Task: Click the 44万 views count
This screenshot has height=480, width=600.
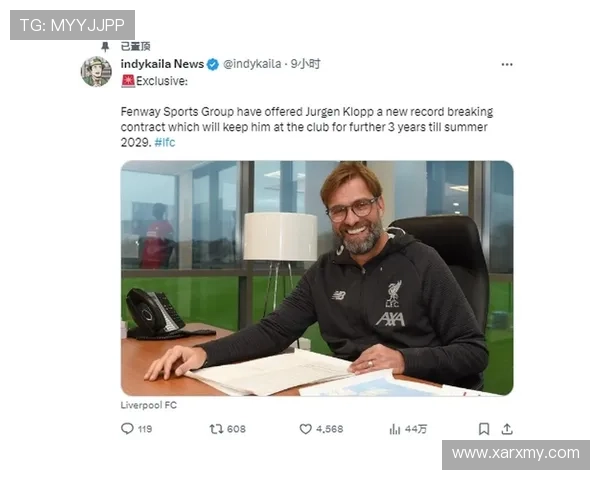Action: point(416,429)
